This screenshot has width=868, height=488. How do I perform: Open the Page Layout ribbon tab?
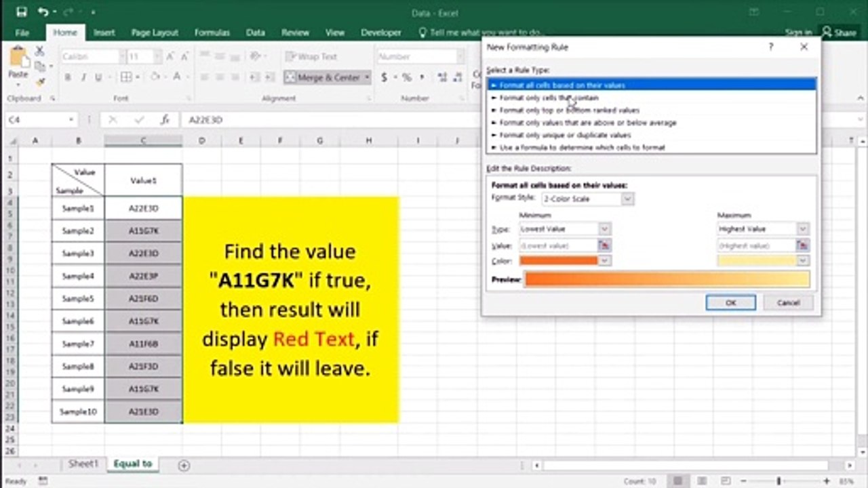(x=155, y=32)
